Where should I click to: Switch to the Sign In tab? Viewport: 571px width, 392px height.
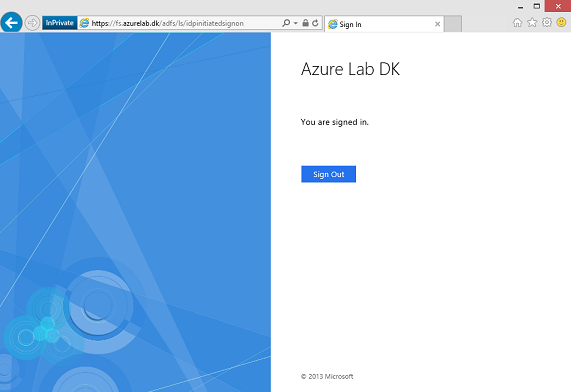coord(384,24)
